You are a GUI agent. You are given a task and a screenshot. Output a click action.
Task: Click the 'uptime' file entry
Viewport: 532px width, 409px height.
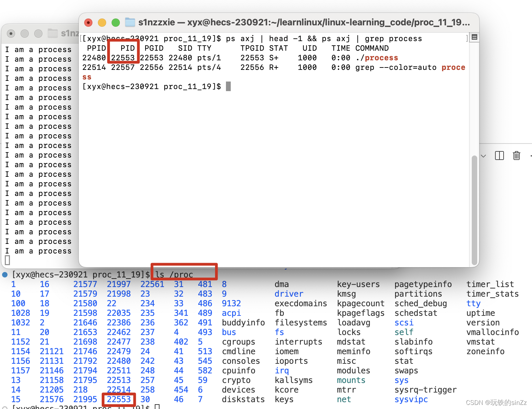pyautogui.click(x=481, y=313)
